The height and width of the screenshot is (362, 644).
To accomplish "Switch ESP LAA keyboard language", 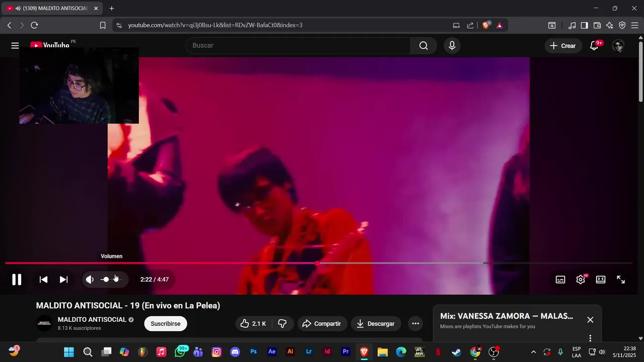I will point(577,352).
